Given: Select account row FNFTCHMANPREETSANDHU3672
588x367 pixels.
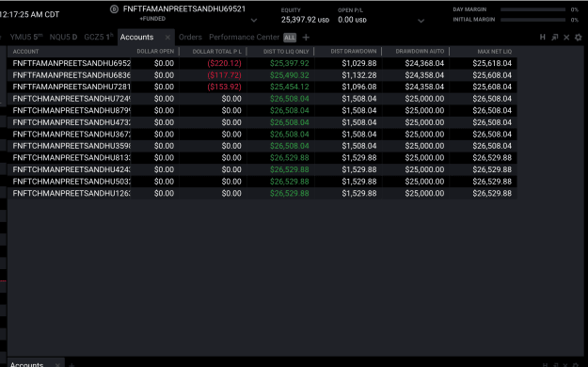Looking at the screenshot, I should coord(262,134).
